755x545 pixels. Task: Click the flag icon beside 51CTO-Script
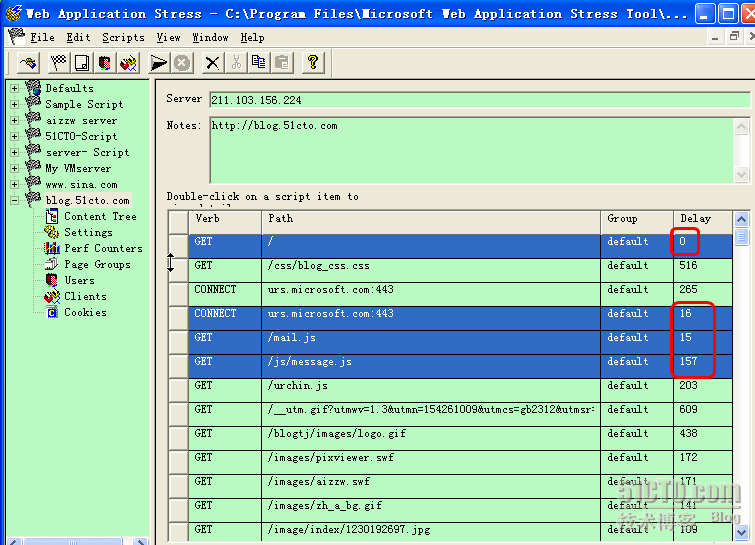point(33,135)
